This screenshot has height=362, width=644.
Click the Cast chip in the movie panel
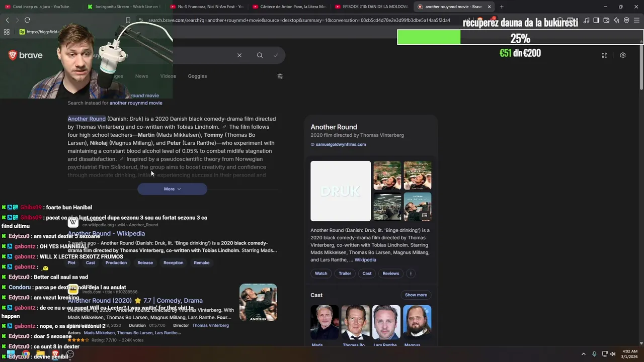367,274
